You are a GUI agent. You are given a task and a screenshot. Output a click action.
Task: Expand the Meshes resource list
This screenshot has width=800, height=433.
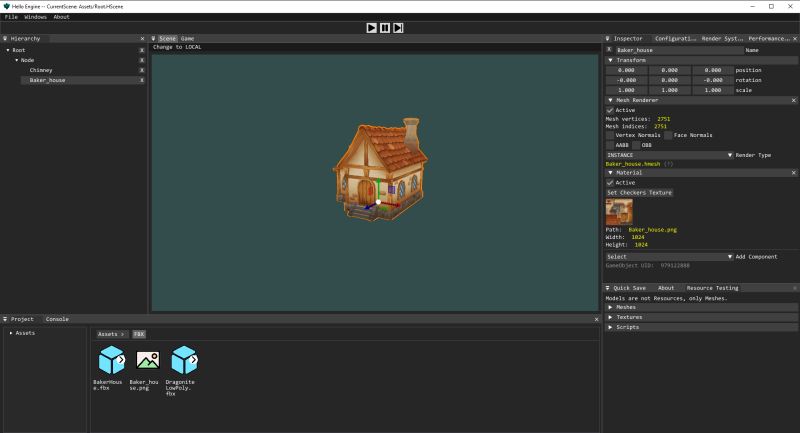pos(701,308)
